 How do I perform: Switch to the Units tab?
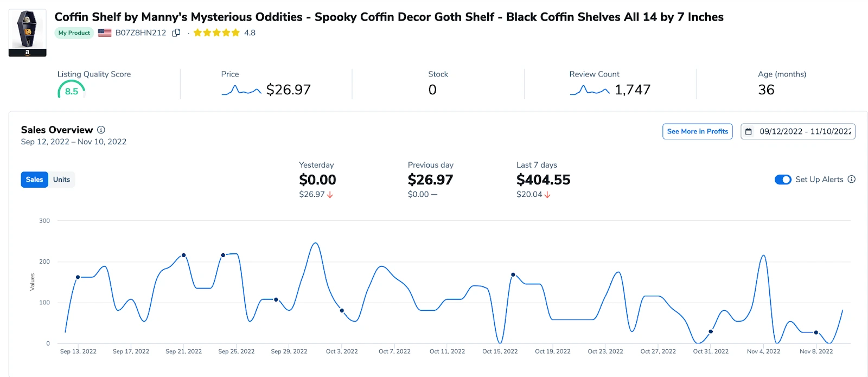[61, 180]
